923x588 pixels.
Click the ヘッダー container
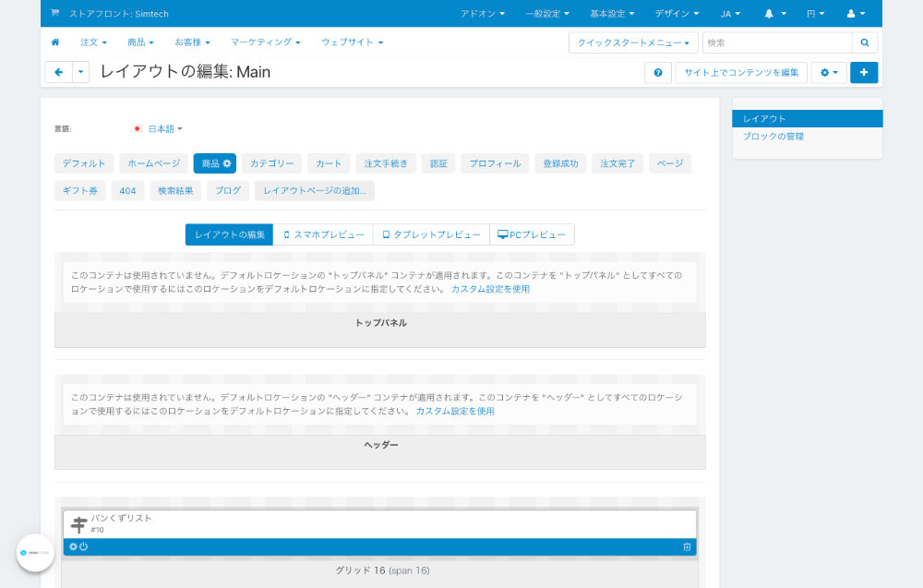tap(380, 452)
